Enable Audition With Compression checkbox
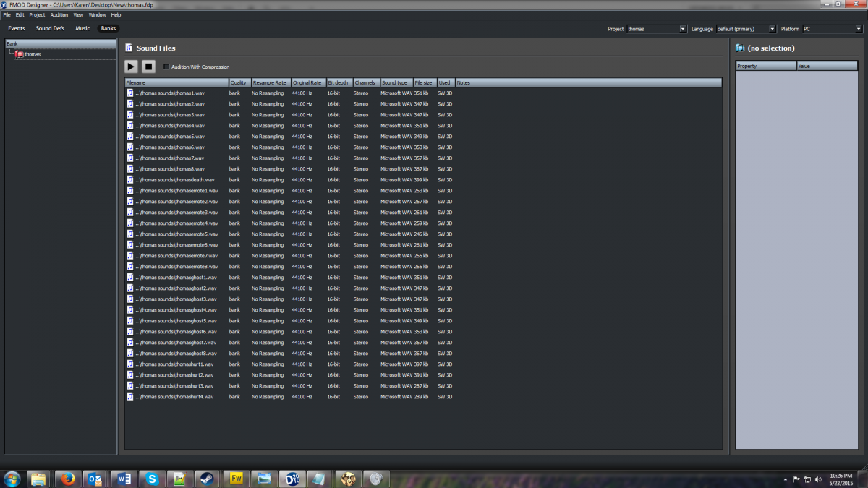Screen dimensions: 868x488 [x=166, y=67]
